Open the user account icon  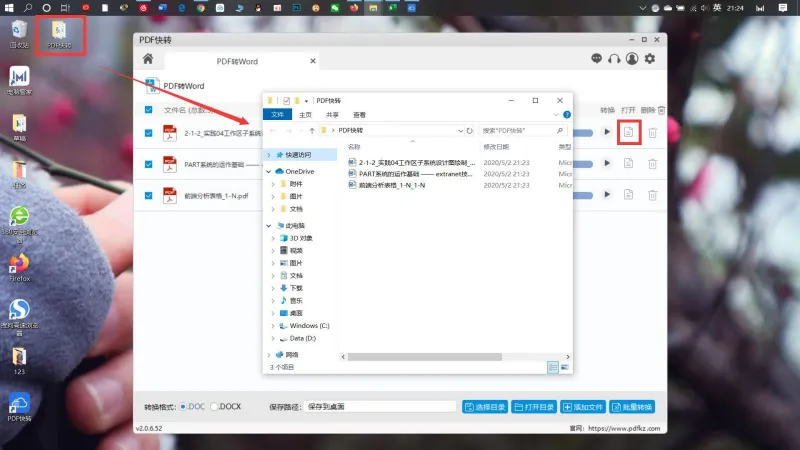click(632, 59)
